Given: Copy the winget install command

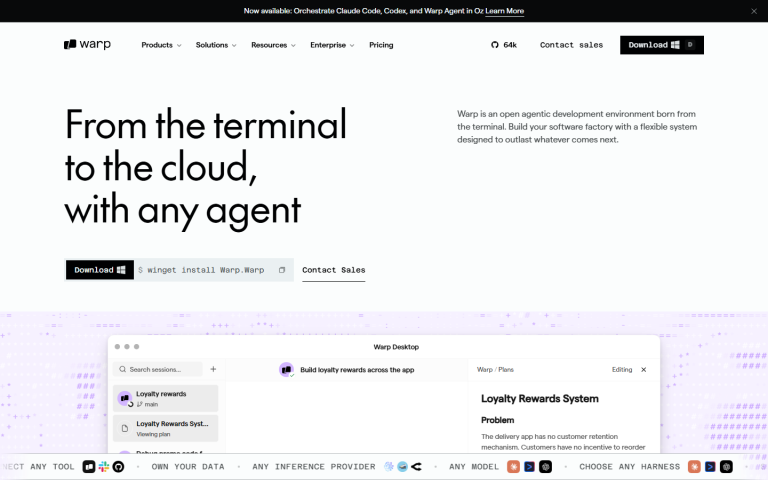Looking at the screenshot, I should [282, 270].
